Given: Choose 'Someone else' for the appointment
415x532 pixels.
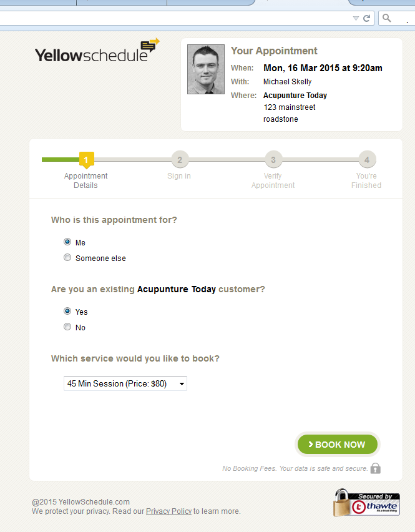Looking at the screenshot, I should click(x=67, y=257).
